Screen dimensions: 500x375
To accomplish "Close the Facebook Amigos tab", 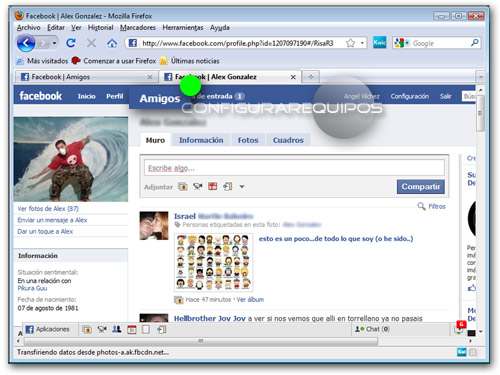I will tap(150, 77).
